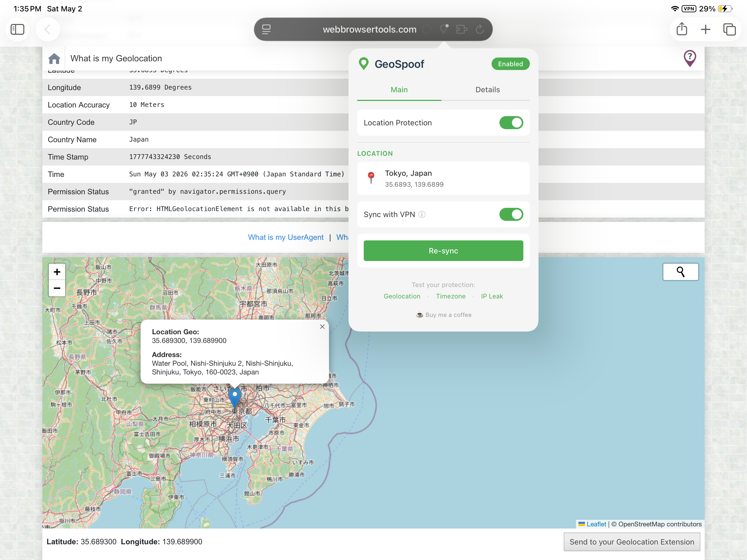Click the '139.6899 Degrees' longitude value

pos(160,87)
